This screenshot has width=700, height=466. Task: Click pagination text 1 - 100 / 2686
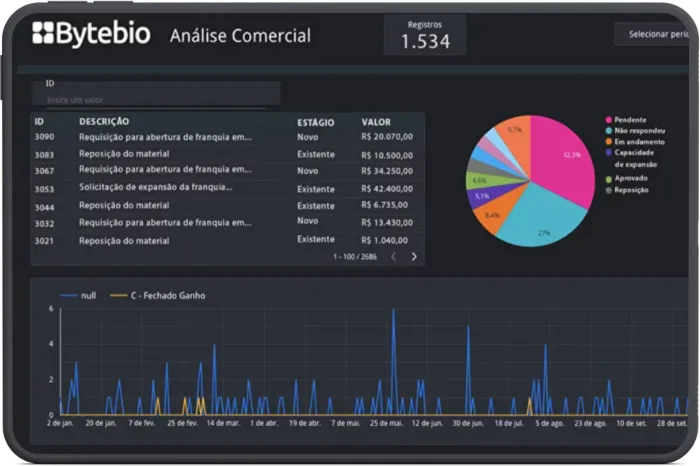point(355,257)
